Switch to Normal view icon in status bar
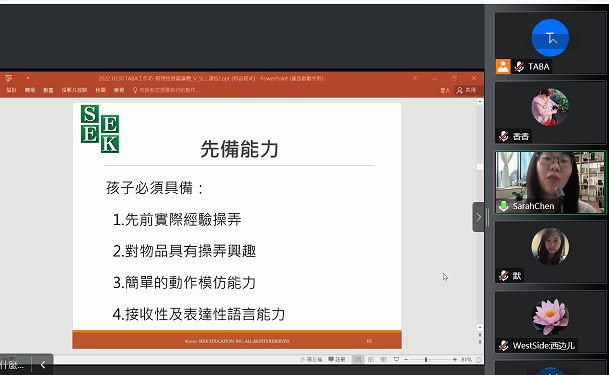Image resolution: width=609 pixels, height=375 pixels. [358, 359]
